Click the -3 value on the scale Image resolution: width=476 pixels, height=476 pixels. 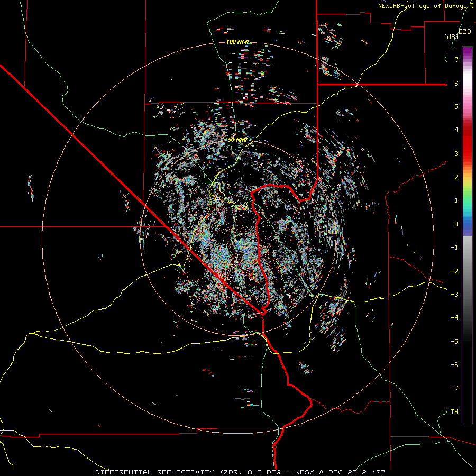click(454, 295)
